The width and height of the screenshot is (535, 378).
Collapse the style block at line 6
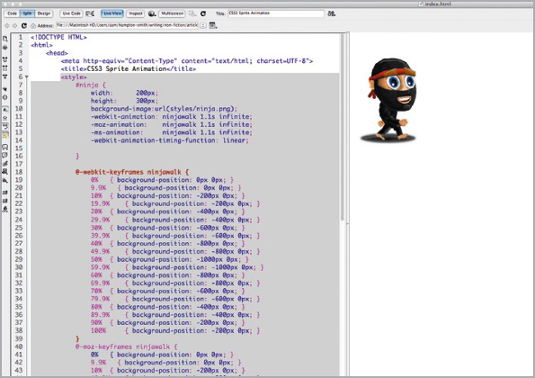27,77
